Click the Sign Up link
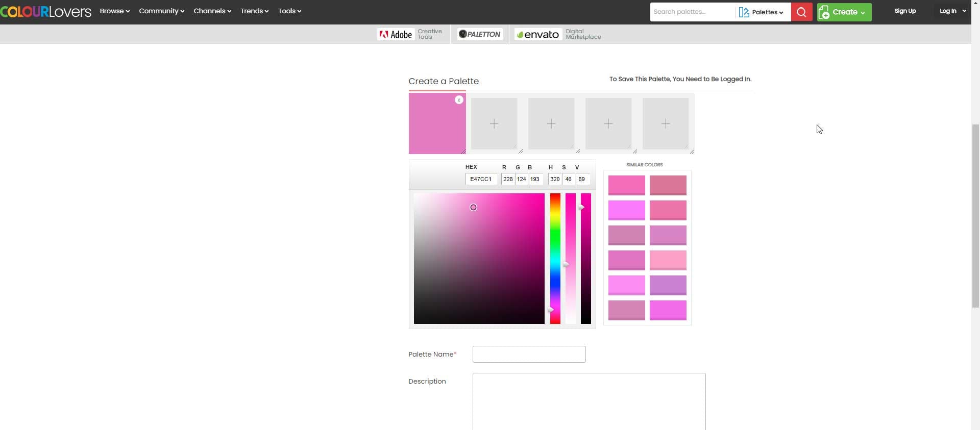The width and height of the screenshot is (980, 430). click(x=905, y=11)
